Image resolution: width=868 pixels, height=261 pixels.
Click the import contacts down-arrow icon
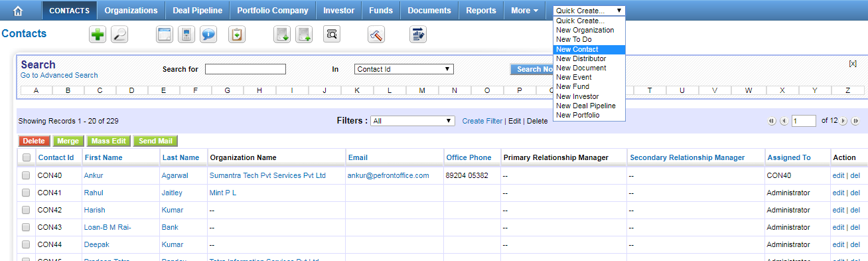click(x=282, y=35)
